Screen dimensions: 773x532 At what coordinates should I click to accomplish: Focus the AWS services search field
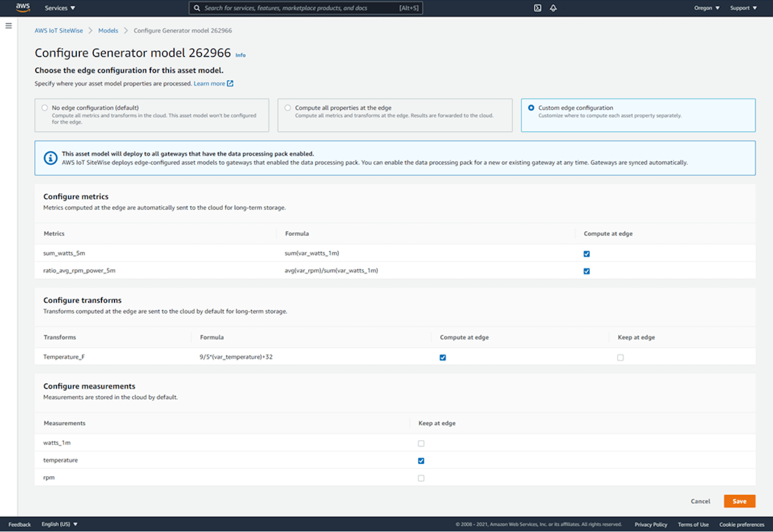coord(306,8)
